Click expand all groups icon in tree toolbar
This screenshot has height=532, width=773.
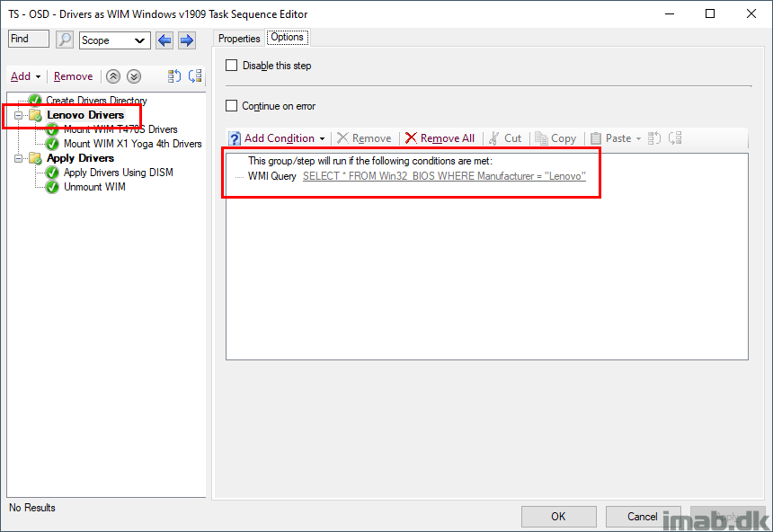click(x=174, y=75)
